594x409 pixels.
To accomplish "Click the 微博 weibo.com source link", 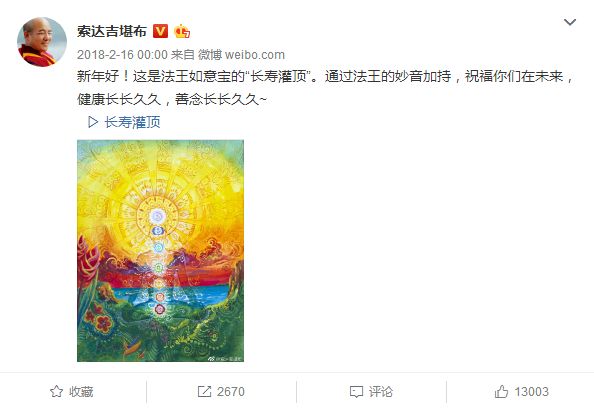I will click(241, 55).
